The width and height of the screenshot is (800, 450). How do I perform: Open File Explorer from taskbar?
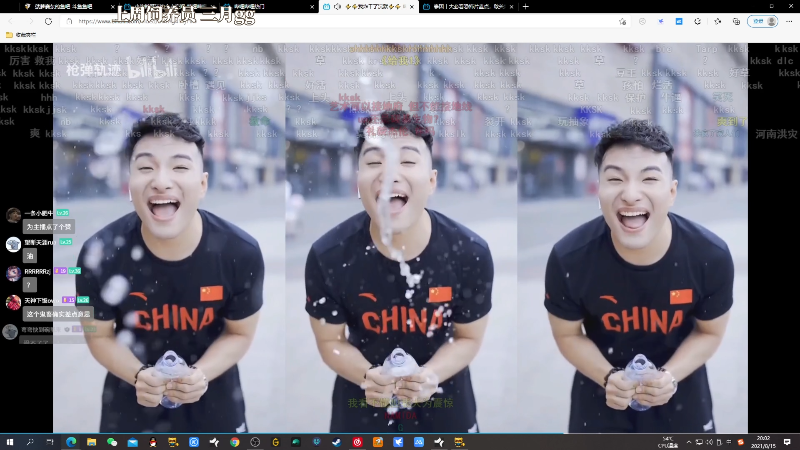[x=91, y=442]
